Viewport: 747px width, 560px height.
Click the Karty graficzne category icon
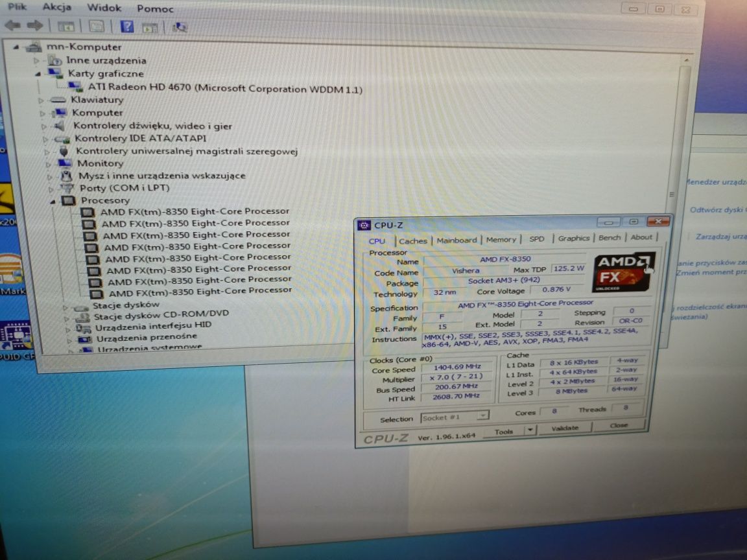click(x=54, y=73)
